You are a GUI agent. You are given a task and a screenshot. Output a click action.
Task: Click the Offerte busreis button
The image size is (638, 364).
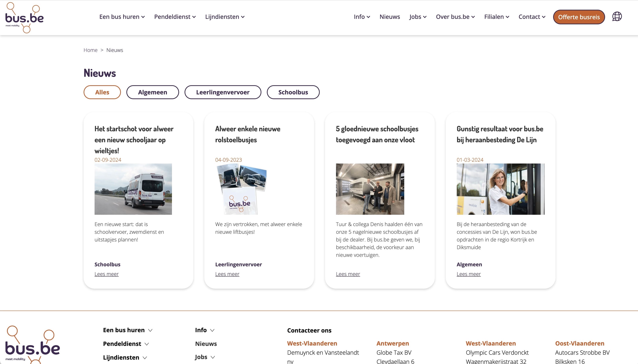coord(579,17)
